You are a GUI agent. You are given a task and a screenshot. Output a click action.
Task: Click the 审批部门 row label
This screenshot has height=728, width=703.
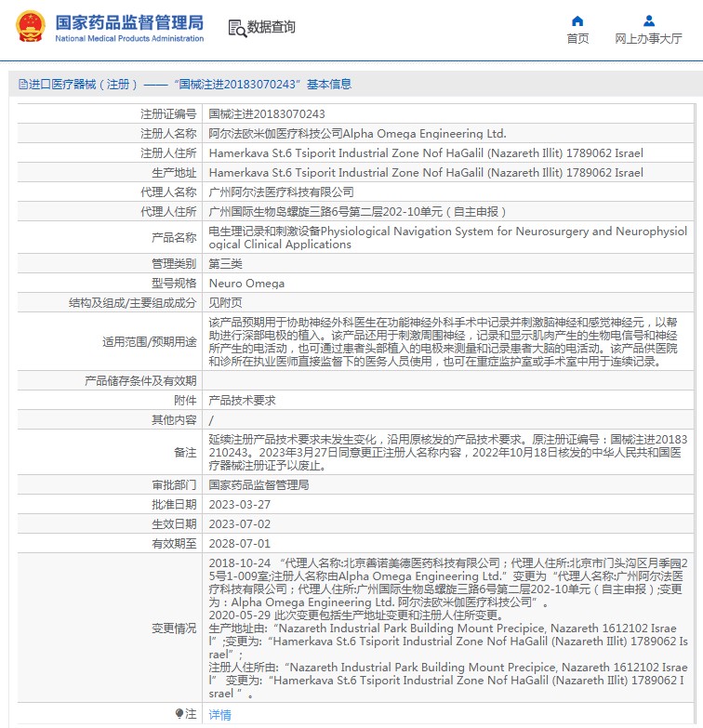pyautogui.click(x=174, y=484)
